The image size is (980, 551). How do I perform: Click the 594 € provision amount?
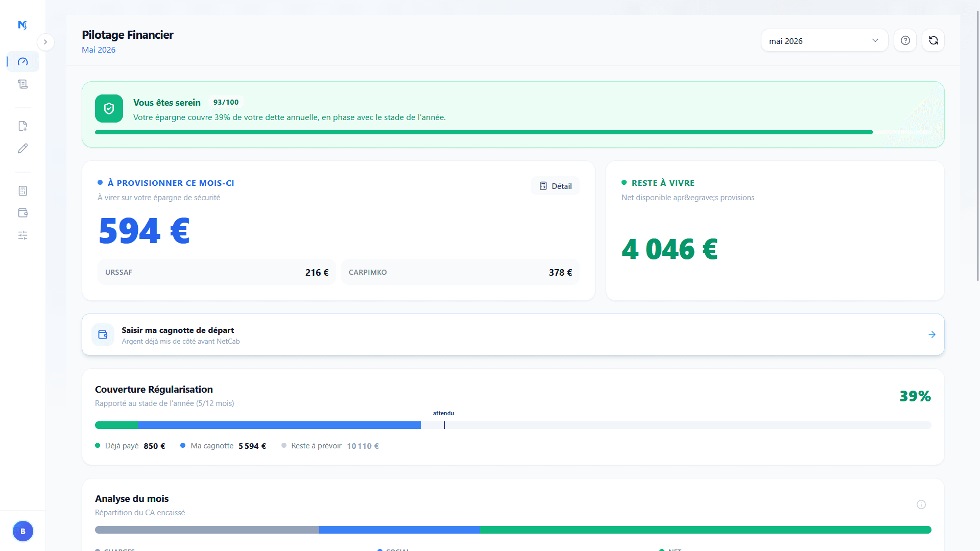[144, 231]
